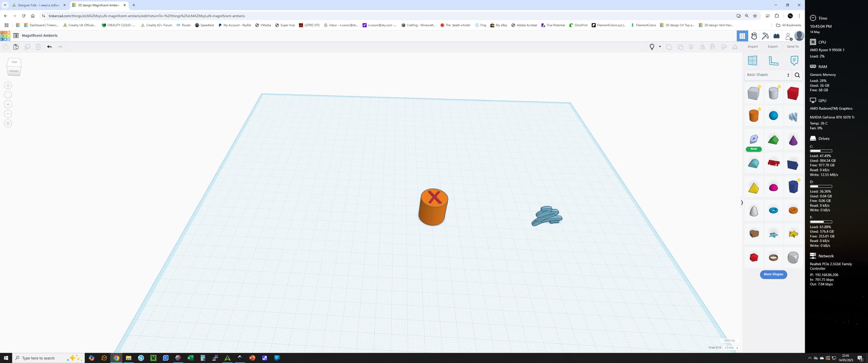
Task: Open the Basic Shapes category dropdown
Action: click(768, 75)
